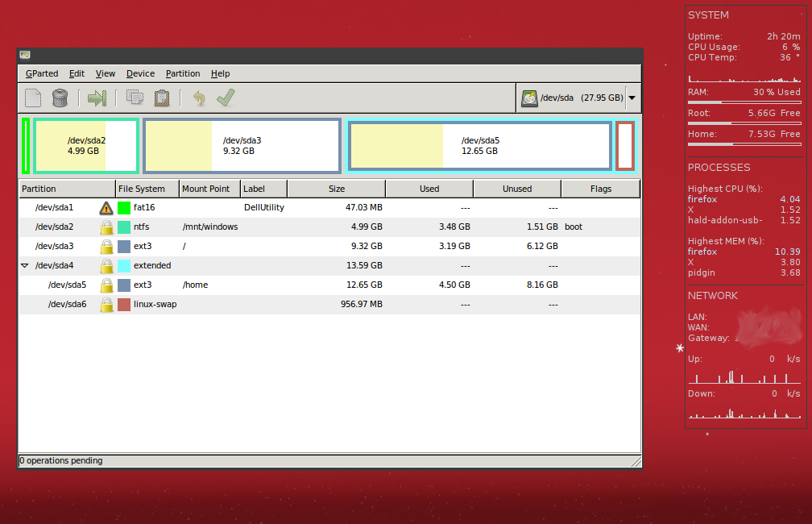Click the New partition toolbar icon

point(32,98)
